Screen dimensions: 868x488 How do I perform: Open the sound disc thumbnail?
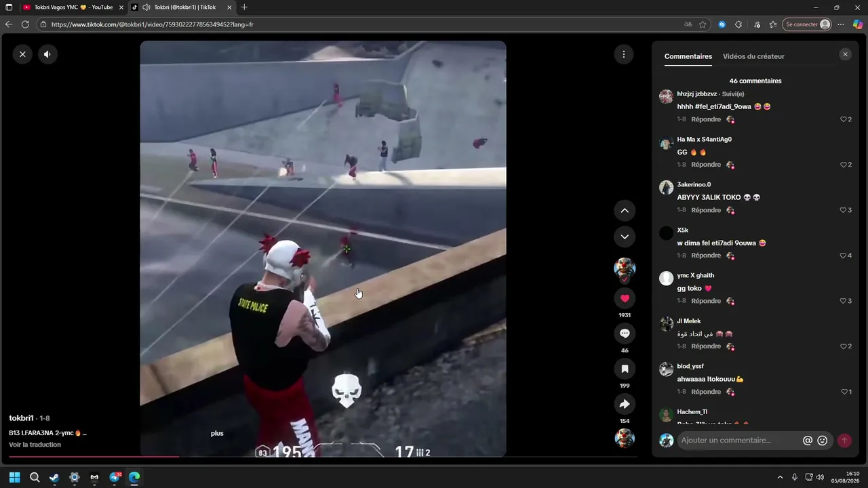pos(625,438)
